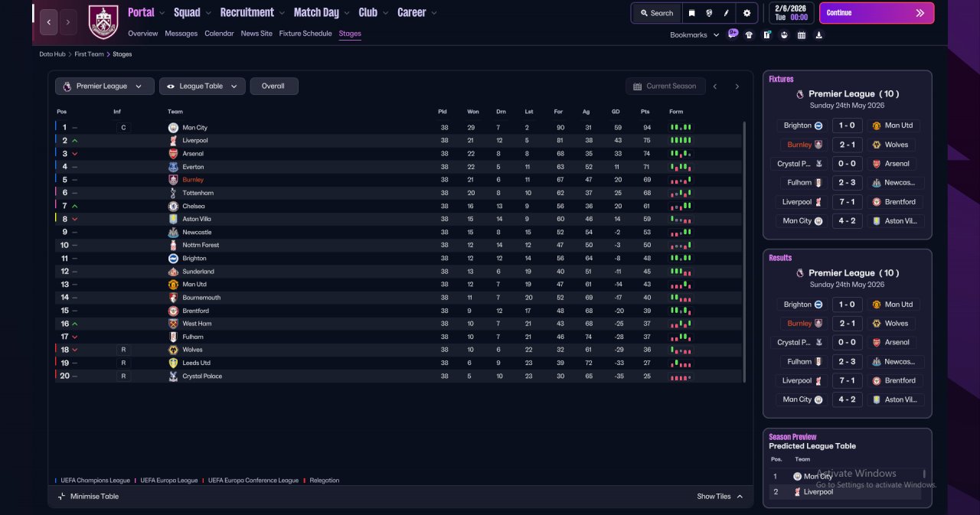Click Crystal Palace name in league table

[202, 376]
